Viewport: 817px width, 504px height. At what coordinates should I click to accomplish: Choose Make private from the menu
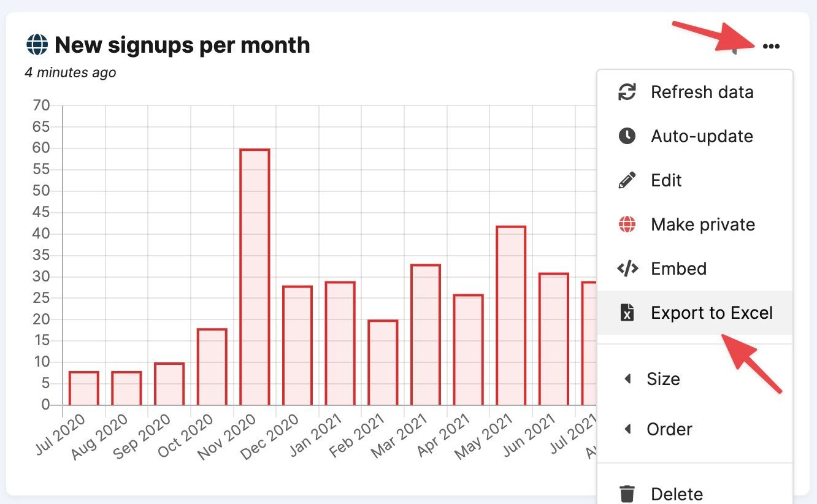point(703,224)
